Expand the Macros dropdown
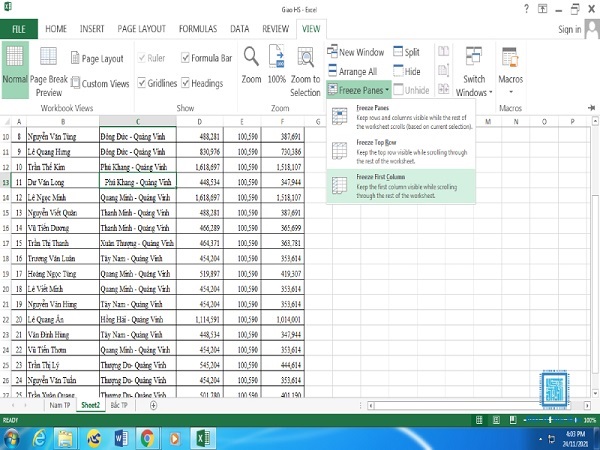 (510, 72)
